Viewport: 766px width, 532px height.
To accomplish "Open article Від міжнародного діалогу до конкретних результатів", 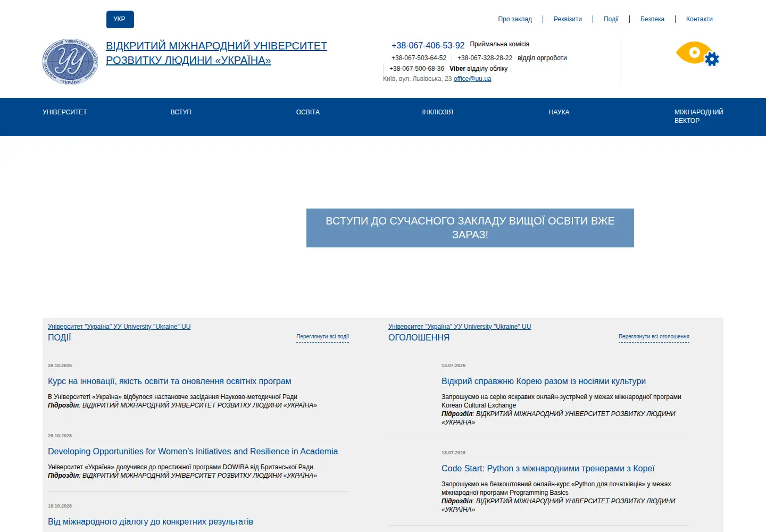I will tap(151, 522).
